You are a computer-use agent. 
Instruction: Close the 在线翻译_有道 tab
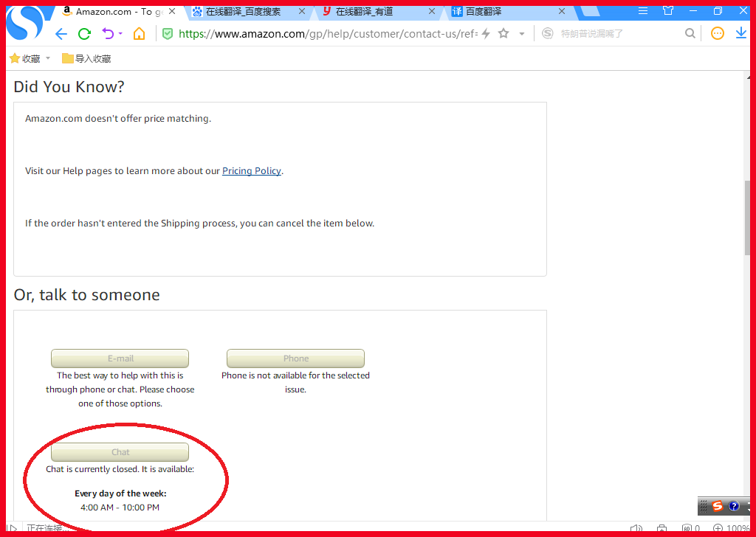point(432,11)
